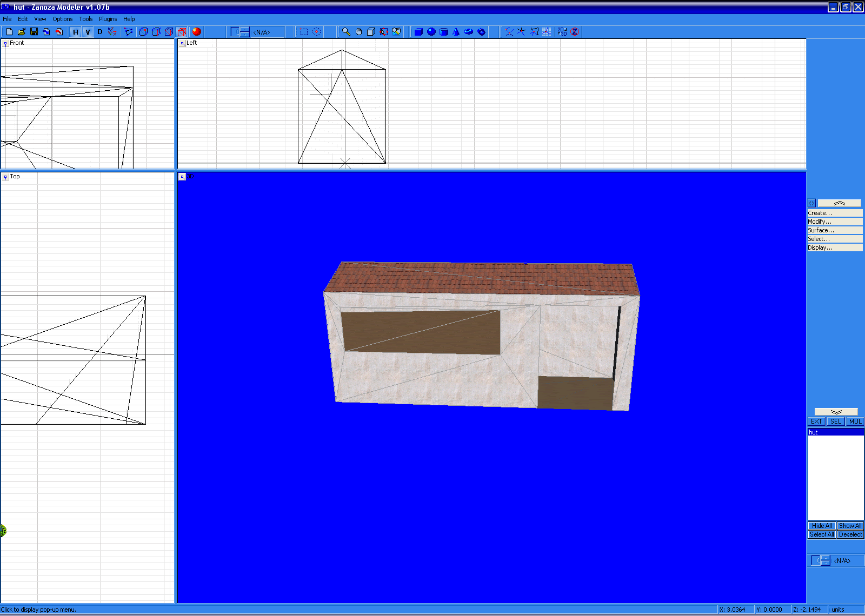
Task: Create a sphere primitive from toolbar
Action: pyautogui.click(x=431, y=32)
